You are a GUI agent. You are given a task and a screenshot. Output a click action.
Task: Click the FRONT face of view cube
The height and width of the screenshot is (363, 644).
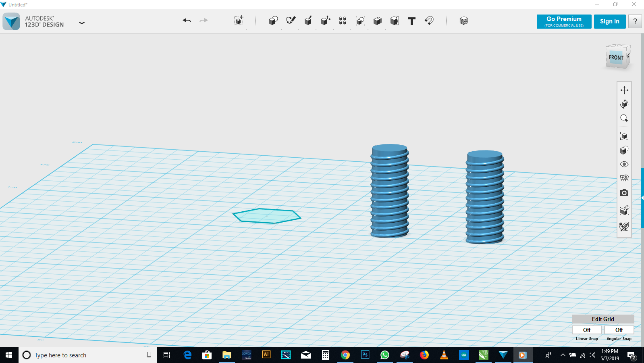[616, 57]
